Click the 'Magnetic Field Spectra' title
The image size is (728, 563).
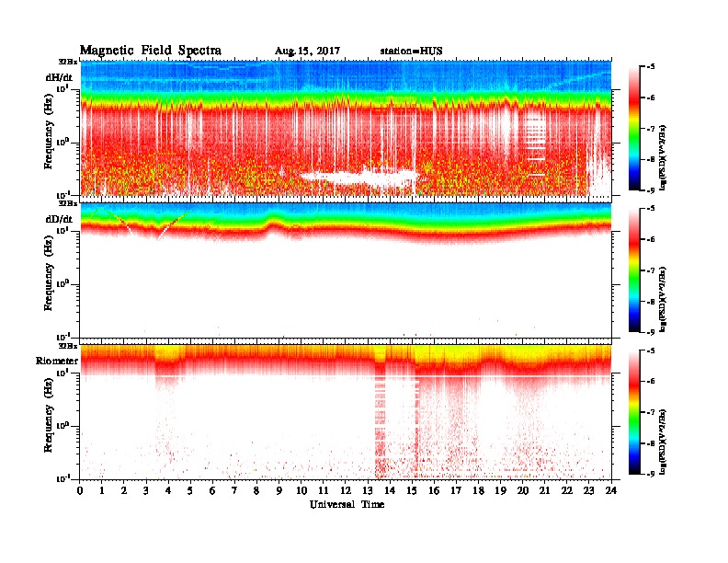151,51
